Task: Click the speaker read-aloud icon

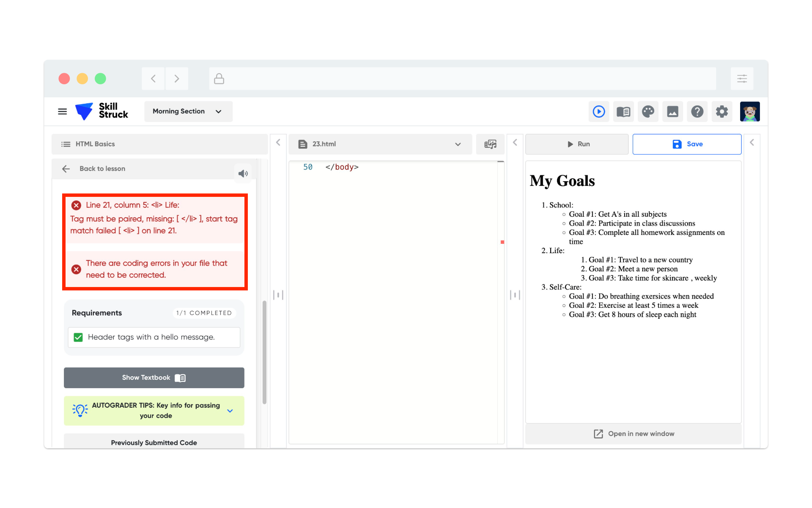Action: point(243,174)
